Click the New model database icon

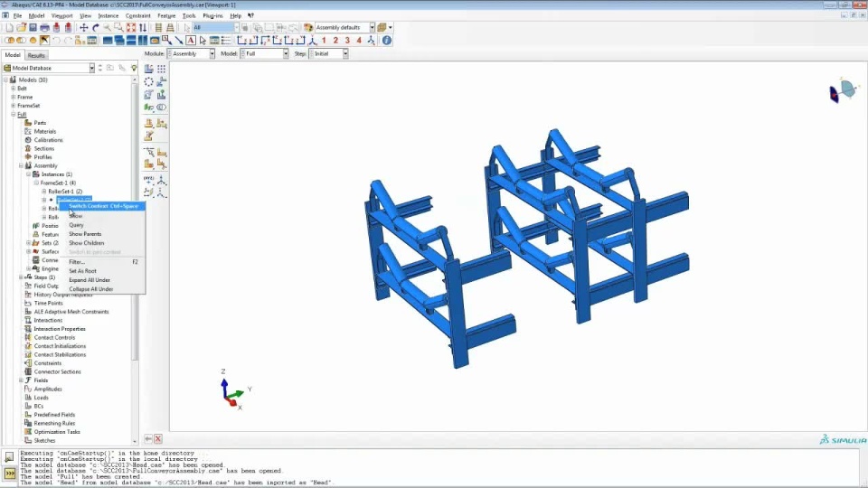[9, 28]
